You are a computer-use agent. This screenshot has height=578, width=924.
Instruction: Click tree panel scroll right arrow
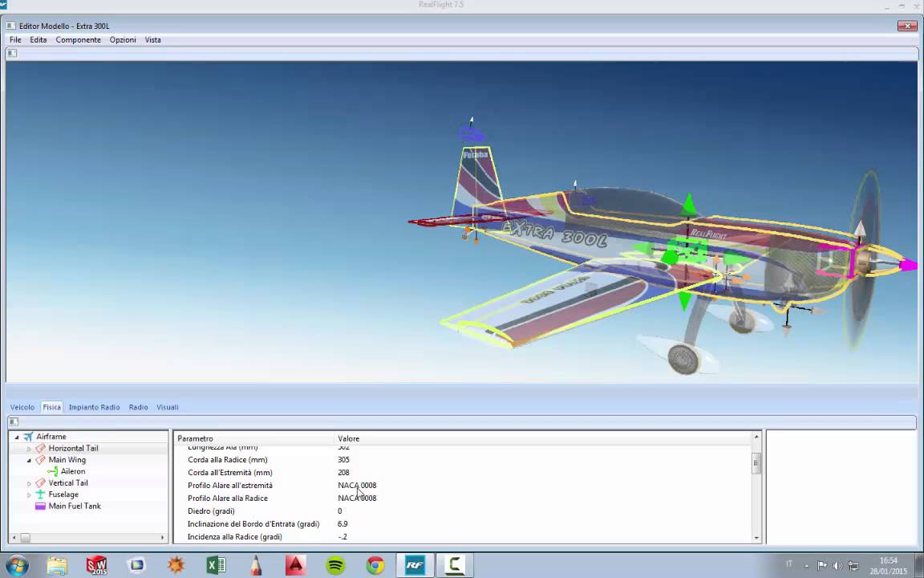163,538
